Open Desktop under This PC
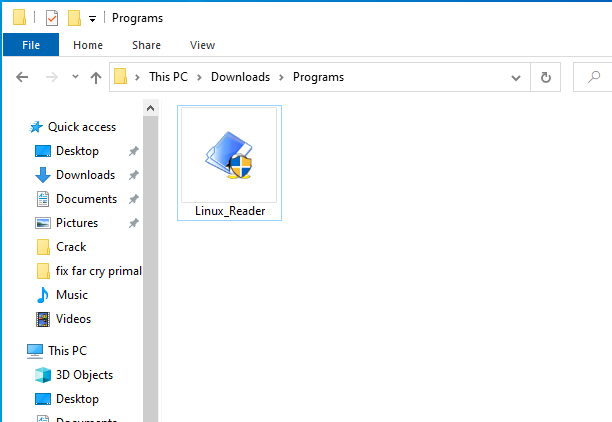 pos(77,399)
